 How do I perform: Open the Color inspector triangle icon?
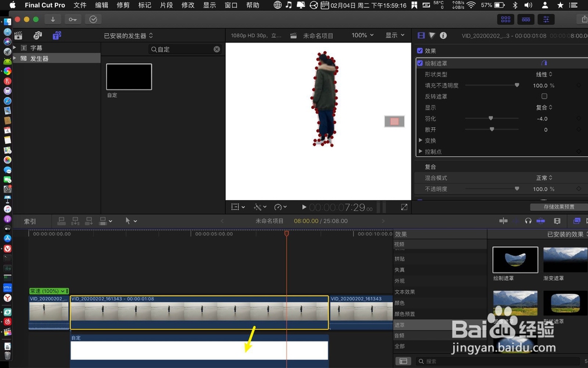[x=432, y=35]
